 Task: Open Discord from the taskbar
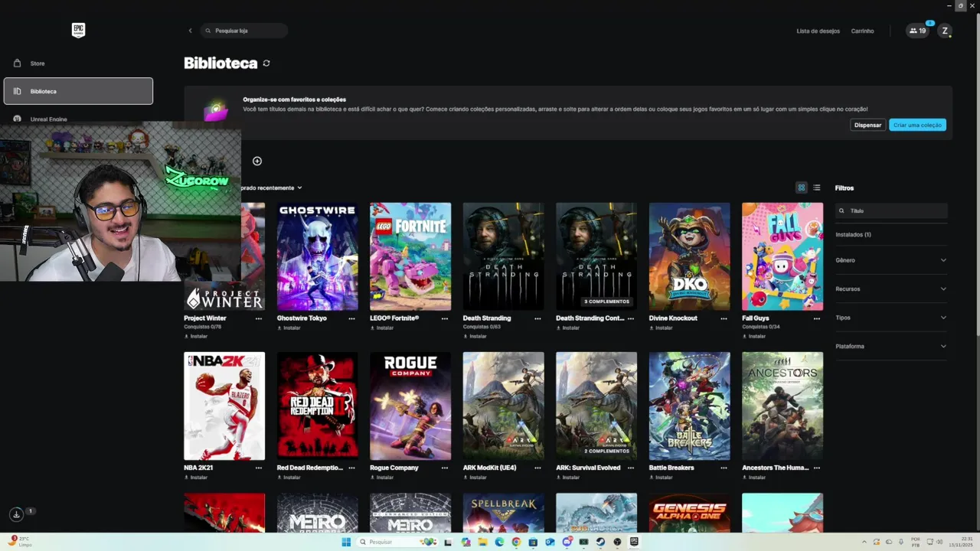[x=567, y=542]
